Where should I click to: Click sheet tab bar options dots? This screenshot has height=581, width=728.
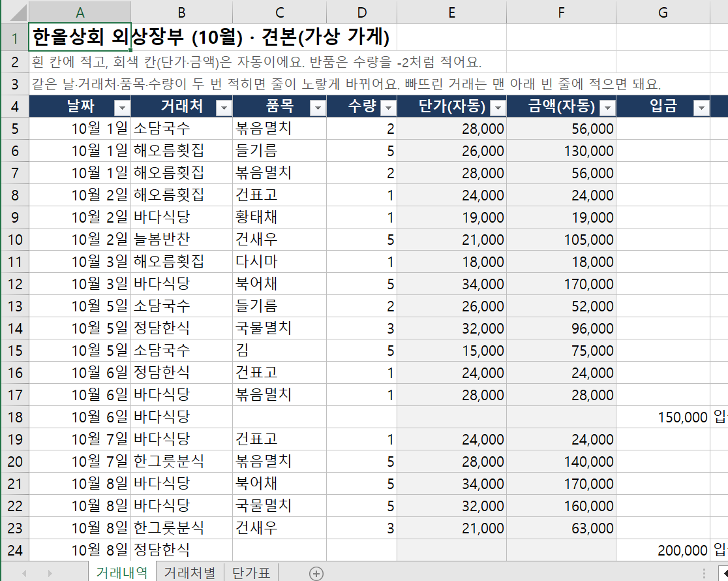pyautogui.click(x=704, y=573)
